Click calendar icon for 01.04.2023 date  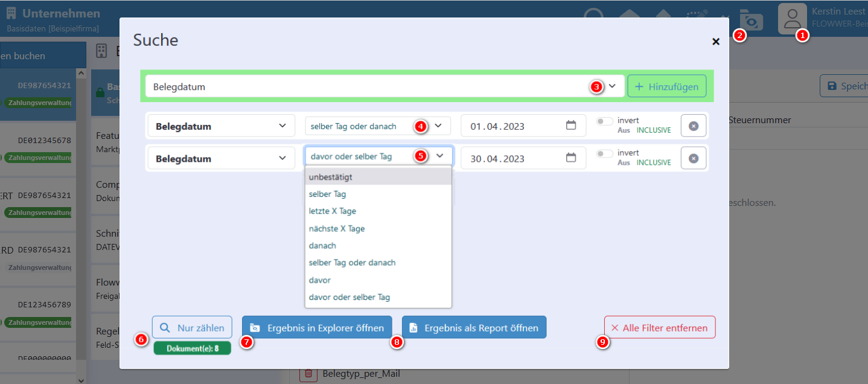pos(571,126)
